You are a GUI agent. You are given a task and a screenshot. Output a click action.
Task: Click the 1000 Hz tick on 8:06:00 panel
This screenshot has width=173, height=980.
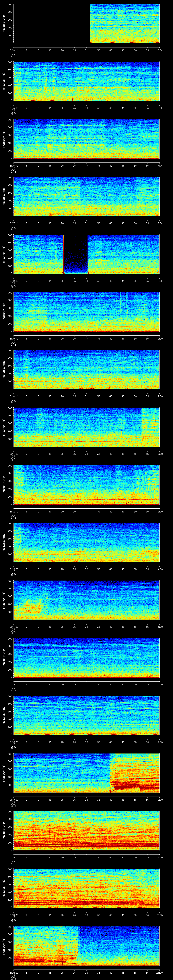click(9, 120)
